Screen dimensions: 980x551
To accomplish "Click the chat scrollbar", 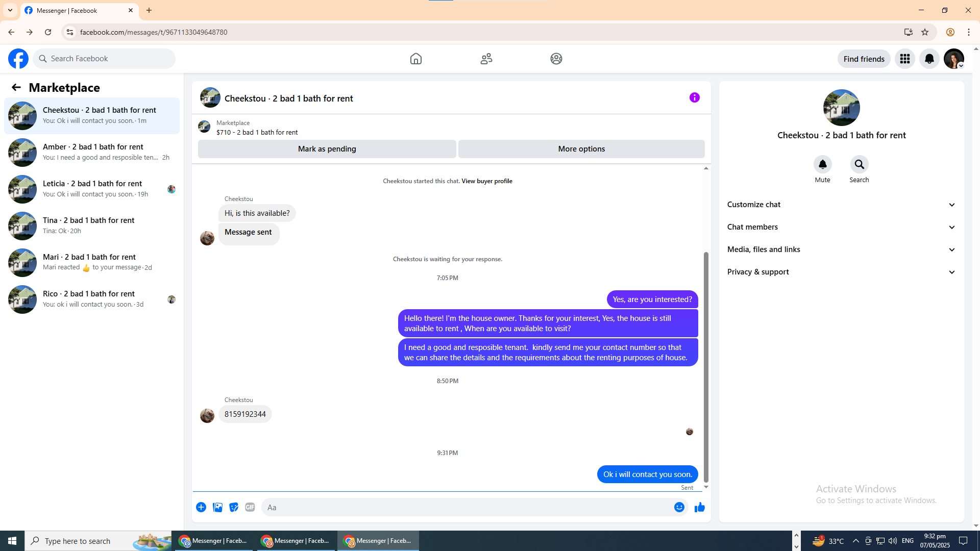I will 706,367.
